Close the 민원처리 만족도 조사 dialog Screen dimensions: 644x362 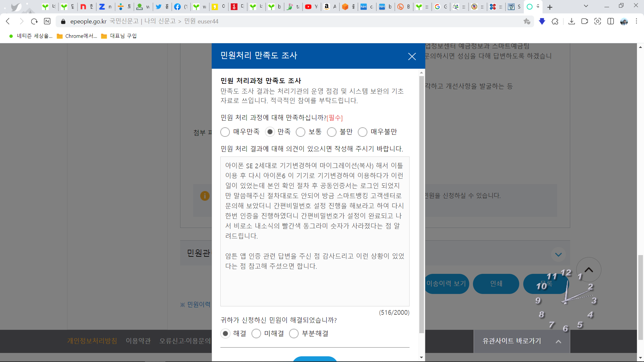412,56
